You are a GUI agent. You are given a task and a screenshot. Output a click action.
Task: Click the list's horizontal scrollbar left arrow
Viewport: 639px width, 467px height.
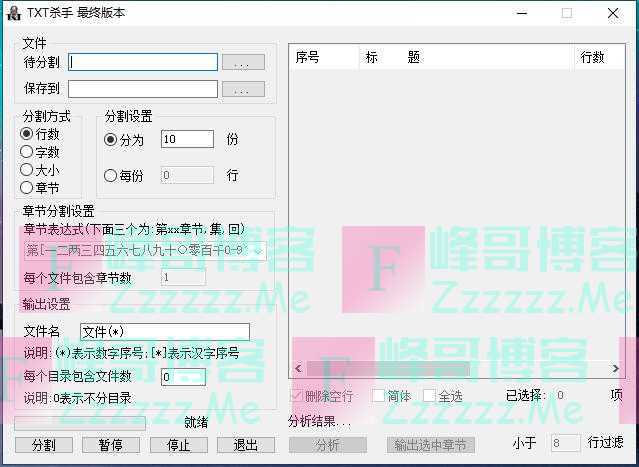point(296,369)
